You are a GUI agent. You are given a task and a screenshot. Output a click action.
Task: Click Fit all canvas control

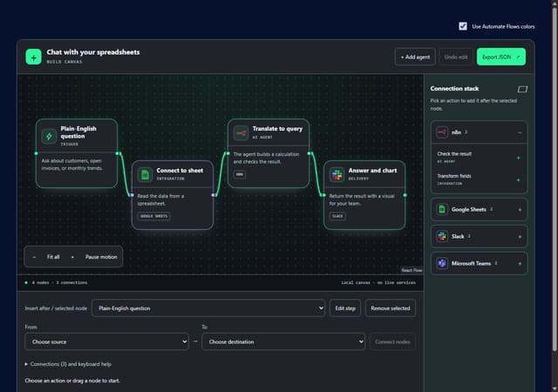point(53,257)
